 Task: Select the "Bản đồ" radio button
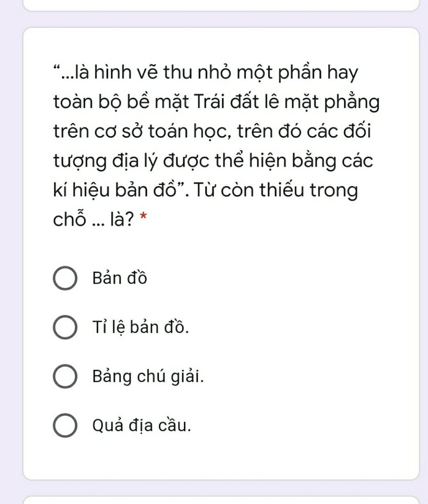(65, 279)
